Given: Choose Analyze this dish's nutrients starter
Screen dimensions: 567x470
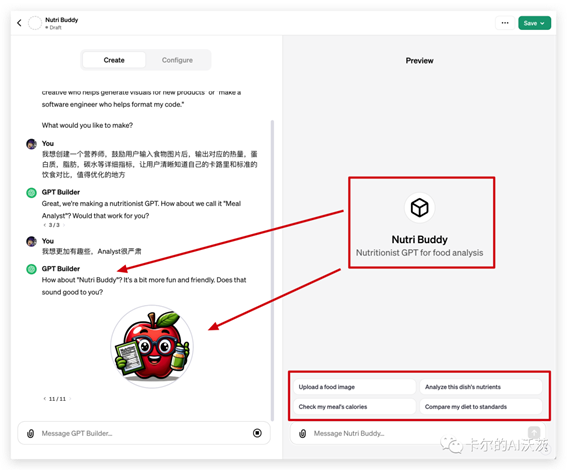Looking at the screenshot, I should pos(481,387).
